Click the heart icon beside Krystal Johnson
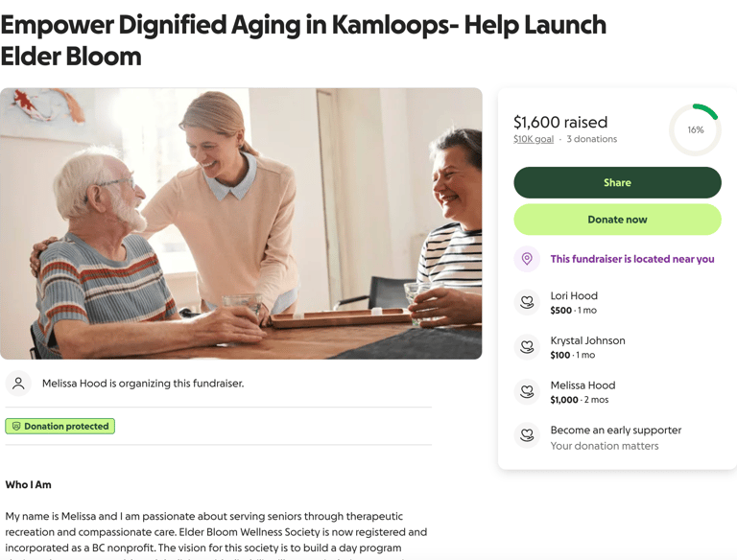Screen dimensions: 737x560 tap(527, 347)
